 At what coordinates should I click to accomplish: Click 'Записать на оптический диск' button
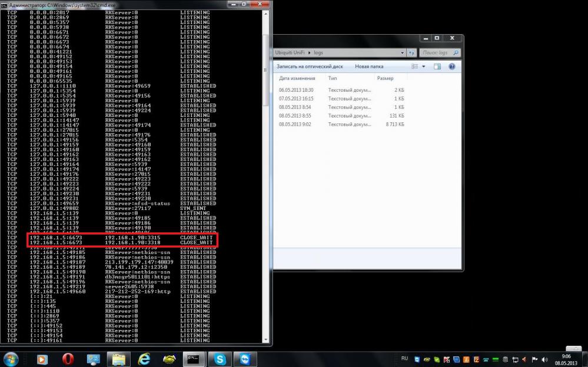tap(310, 66)
